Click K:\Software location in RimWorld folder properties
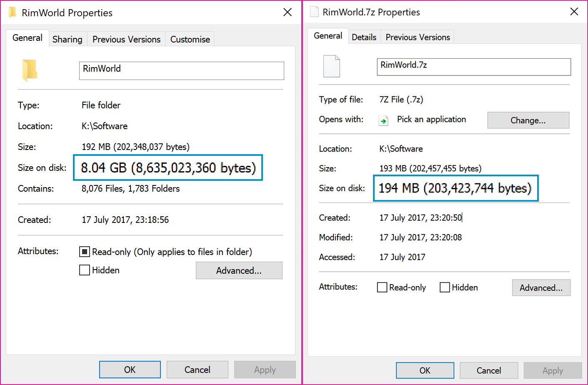The image size is (588, 385). (x=105, y=126)
